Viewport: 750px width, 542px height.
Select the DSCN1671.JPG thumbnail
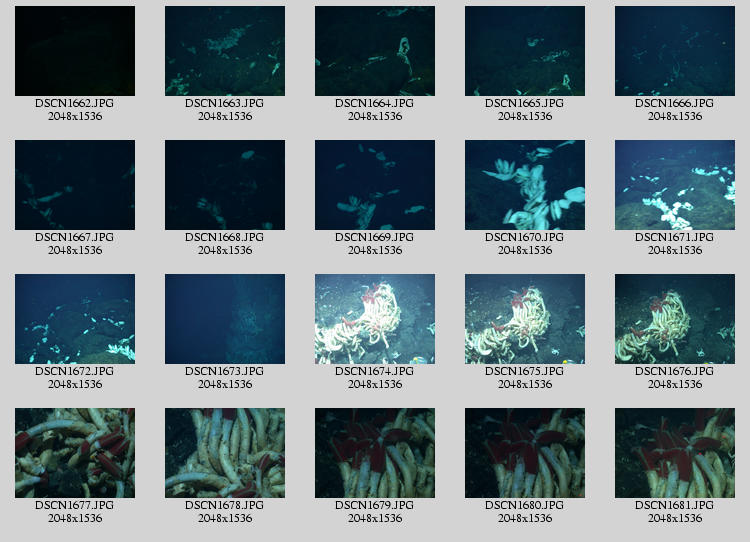pyautogui.click(x=675, y=185)
